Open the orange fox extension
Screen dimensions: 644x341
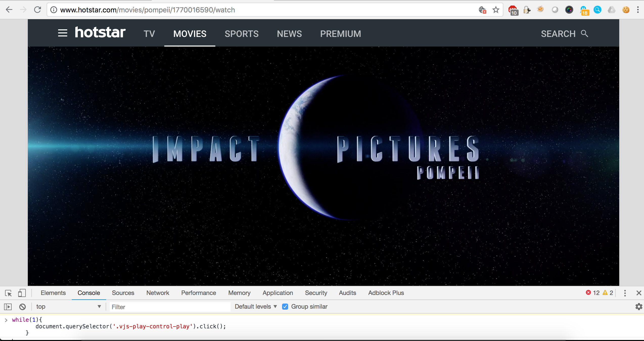[540, 10]
